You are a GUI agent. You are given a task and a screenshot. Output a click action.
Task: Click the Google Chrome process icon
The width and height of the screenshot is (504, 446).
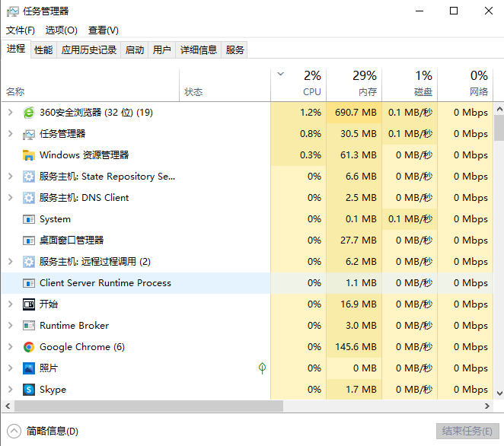(29, 347)
